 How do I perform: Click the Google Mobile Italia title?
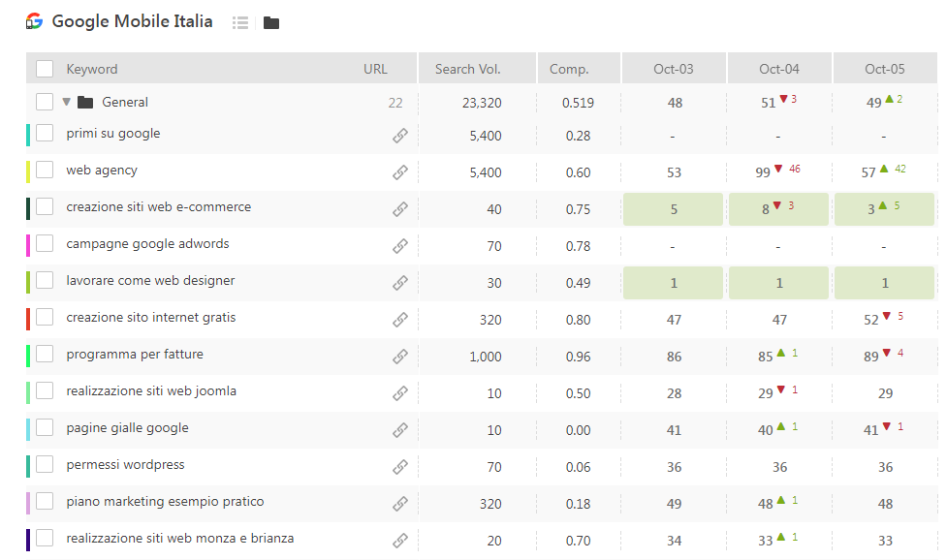tap(132, 21)
